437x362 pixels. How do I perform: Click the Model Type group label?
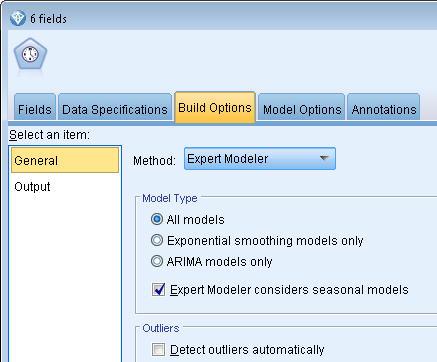pos(170,198)
